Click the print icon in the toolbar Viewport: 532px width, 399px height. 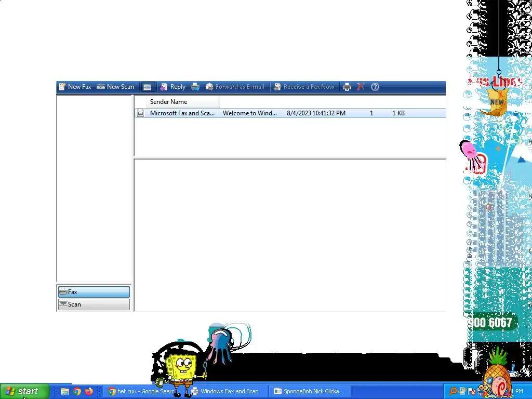point(347,87)
